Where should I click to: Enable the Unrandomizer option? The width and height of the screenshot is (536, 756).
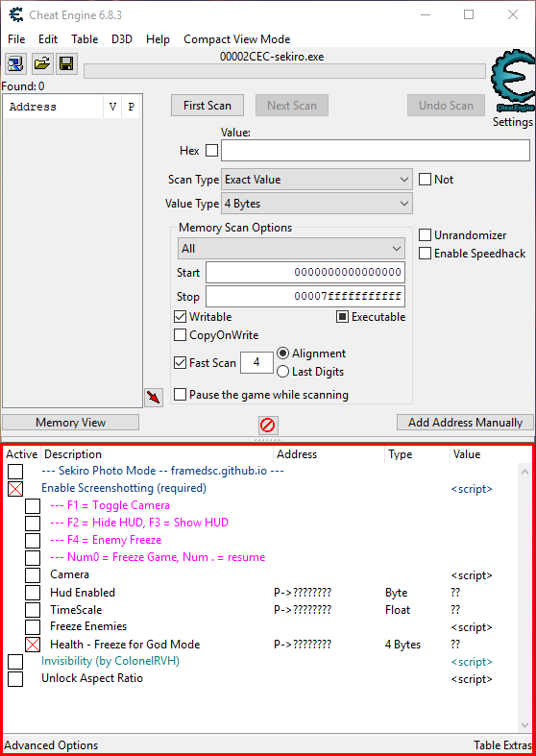coord(425,235)
